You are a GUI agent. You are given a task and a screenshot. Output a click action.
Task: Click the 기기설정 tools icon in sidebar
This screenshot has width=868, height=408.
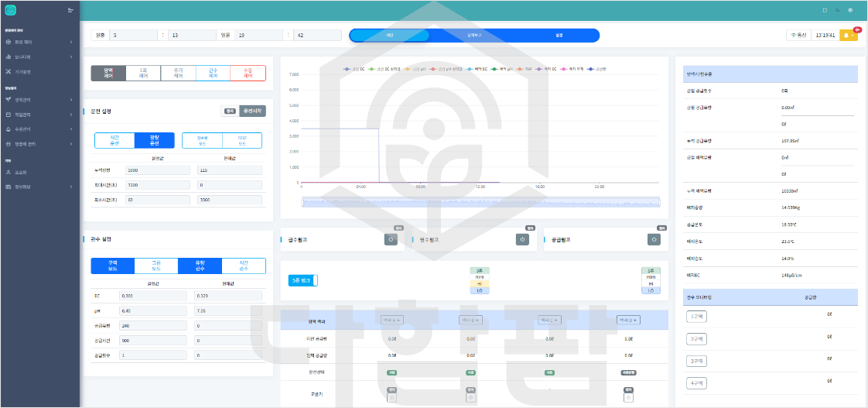pos(9,71)
